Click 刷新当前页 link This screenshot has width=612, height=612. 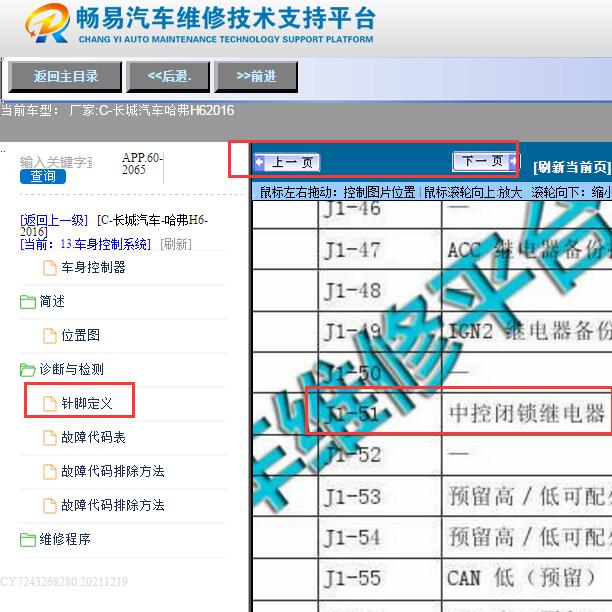(x=571, y=167)
